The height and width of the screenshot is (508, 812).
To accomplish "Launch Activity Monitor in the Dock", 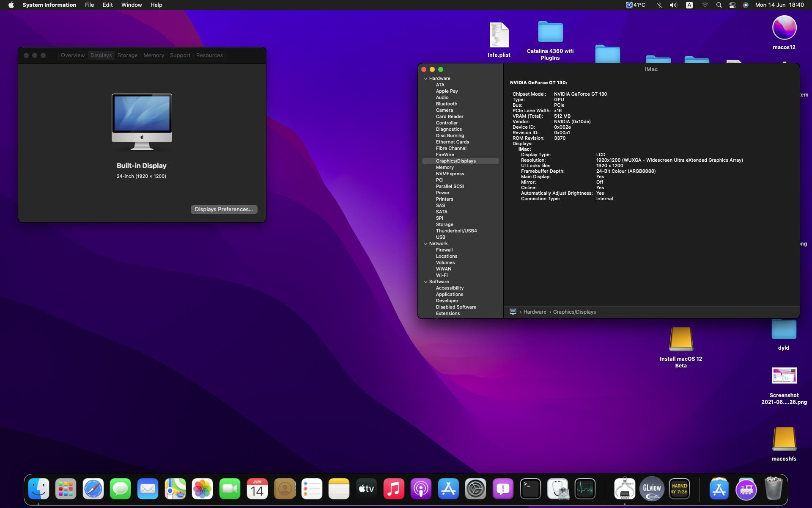I will 585,489.
